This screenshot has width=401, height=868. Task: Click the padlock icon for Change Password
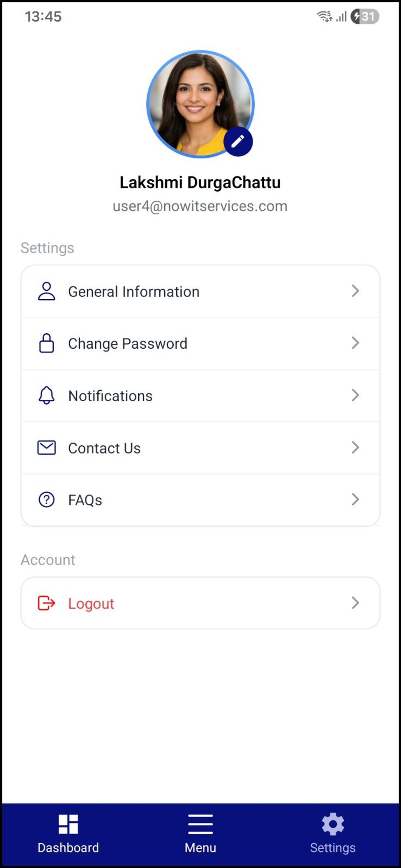point(47,343)
